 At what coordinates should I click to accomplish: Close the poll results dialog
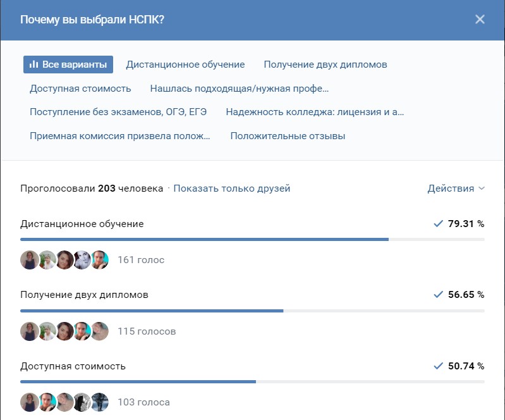pyautogui.click(x=480, y=20)
